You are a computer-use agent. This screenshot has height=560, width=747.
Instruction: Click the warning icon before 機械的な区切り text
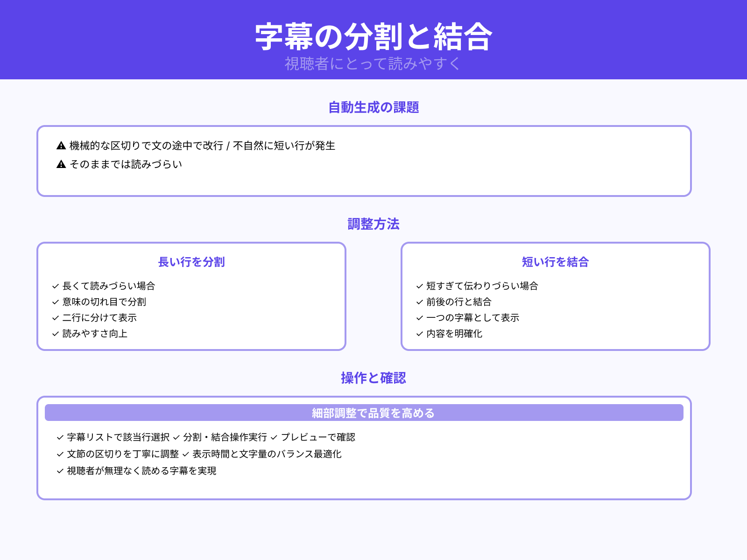click(61, 146)
